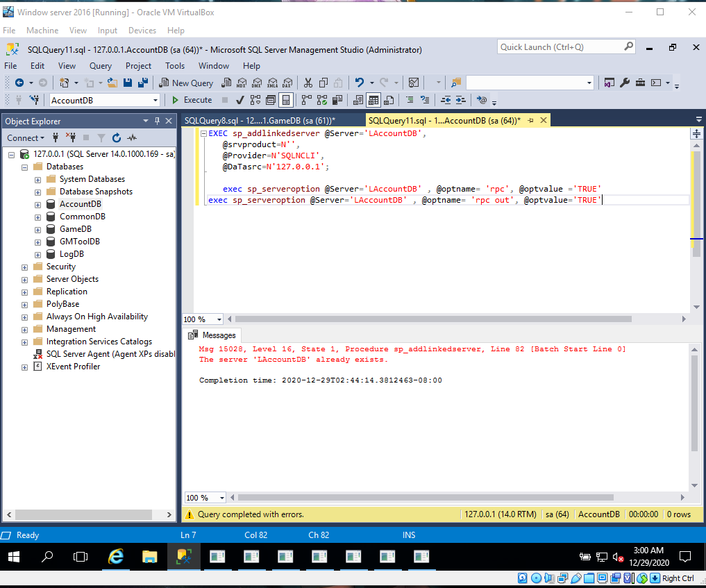Viewport: 706px width, 588px height.
Task: Click the XMLA query icon
Action: point(272,83)
